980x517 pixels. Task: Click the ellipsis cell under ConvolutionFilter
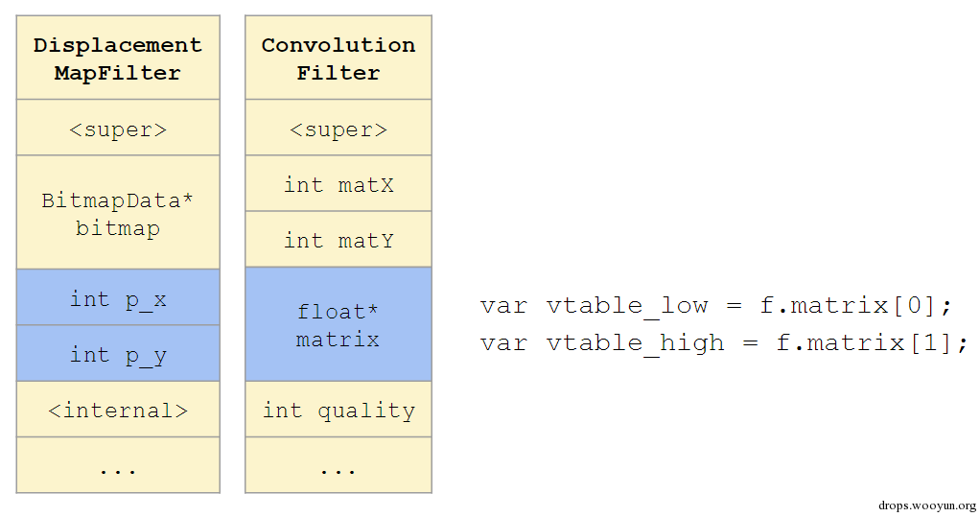pyautogui.click(x=338, y=465)
